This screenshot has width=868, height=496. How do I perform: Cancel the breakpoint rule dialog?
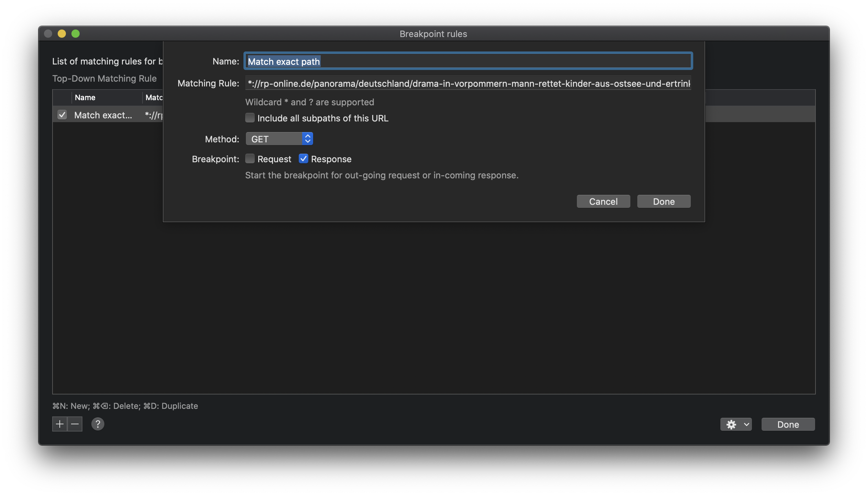pos(603,201)
